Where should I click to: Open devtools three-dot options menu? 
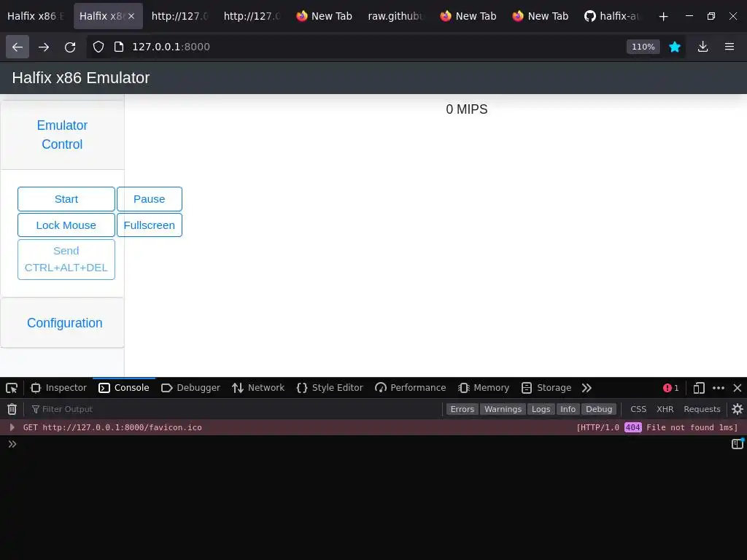click(719, 388)
